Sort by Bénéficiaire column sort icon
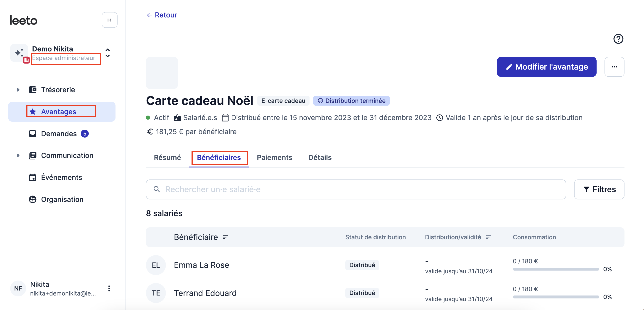The height and width of the screenshot is (310, 644). 226,237
